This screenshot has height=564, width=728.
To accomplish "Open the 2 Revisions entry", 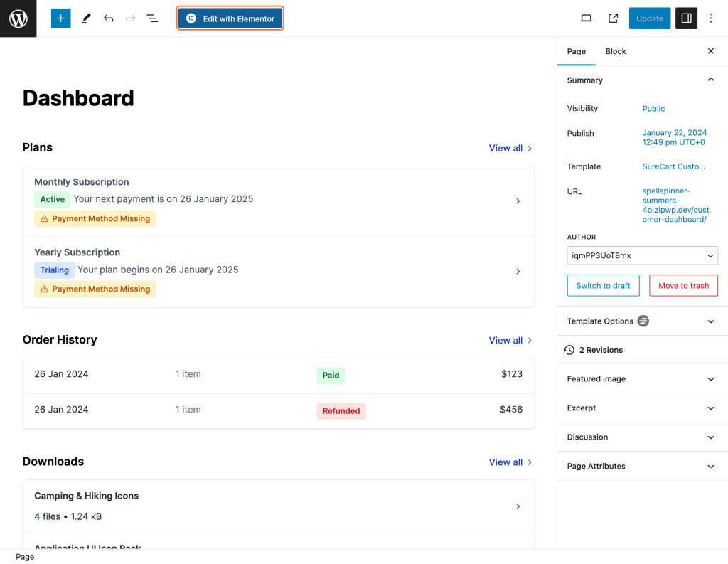I will (601, 350).
